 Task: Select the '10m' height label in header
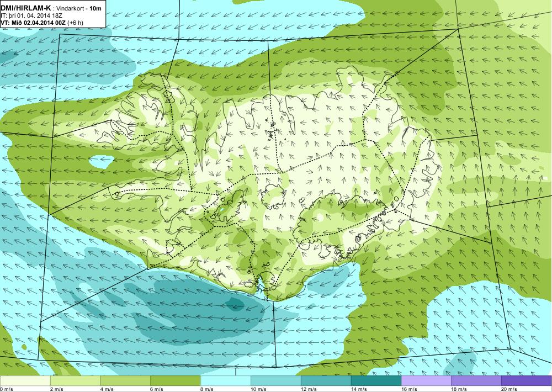(95, 9)
